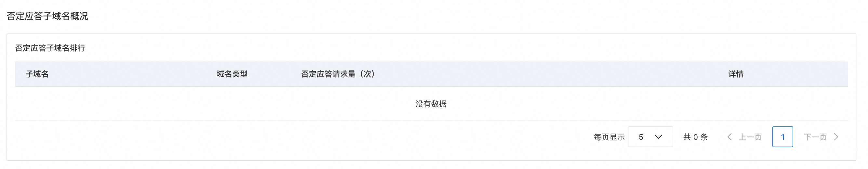Open the 每页显示 page size dropdown
The height and width of the screenshot is (169, 868).
[x=650, y=137]
